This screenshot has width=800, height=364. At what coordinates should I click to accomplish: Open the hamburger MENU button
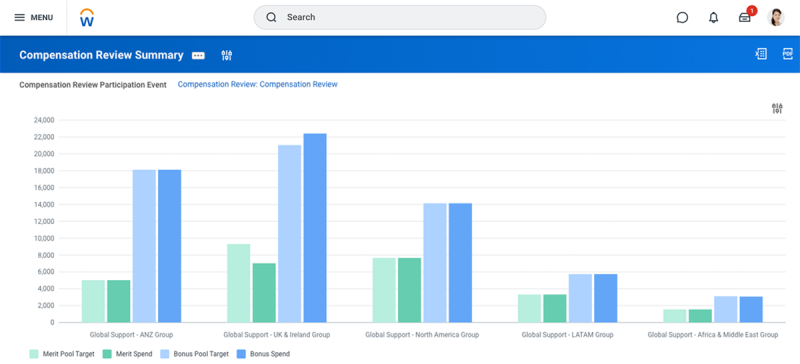(x=33, y=17)
